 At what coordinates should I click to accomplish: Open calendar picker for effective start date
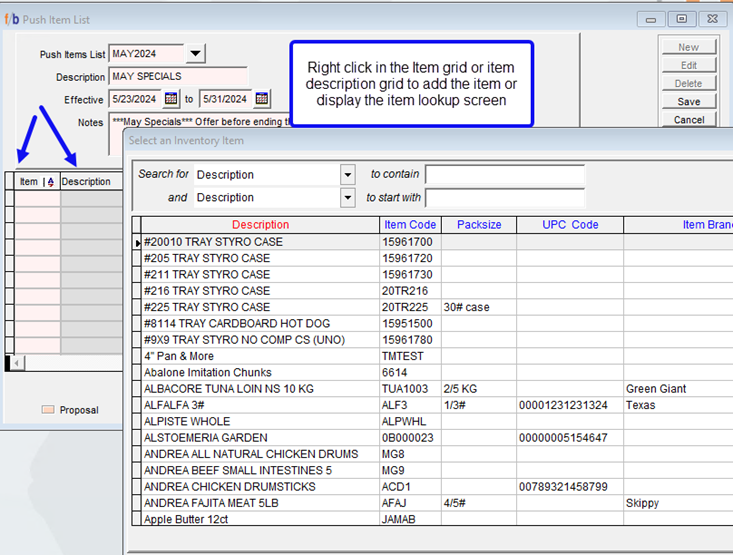(x=171, y=99)
